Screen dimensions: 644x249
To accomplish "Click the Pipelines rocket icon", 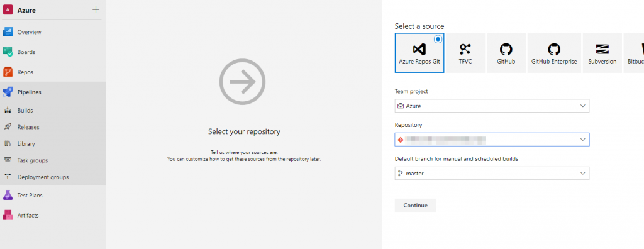I will click(8, 92).
